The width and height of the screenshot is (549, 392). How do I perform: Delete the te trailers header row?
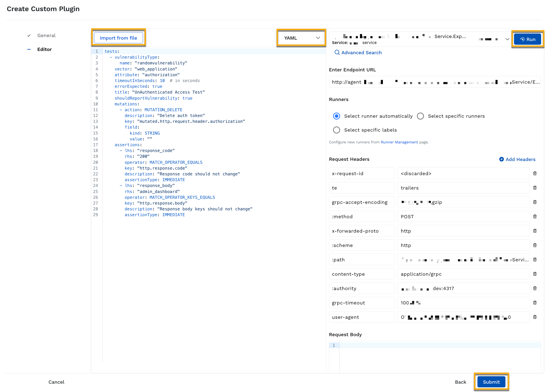coord(535,188)
